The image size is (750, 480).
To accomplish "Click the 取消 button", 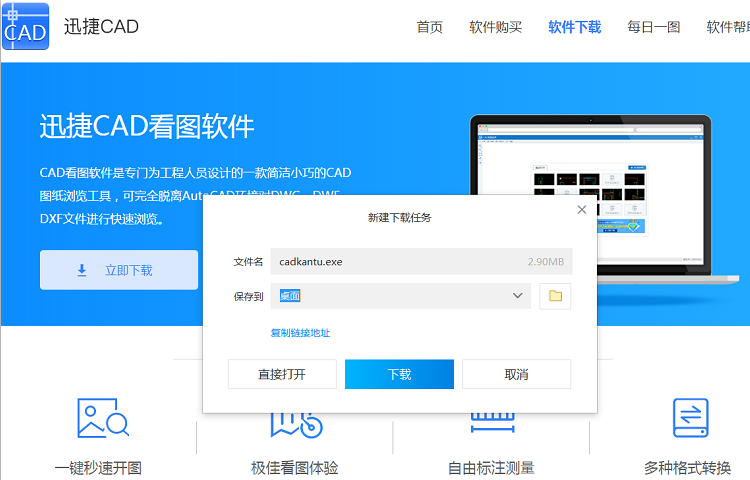I will [x=517, y=374].
